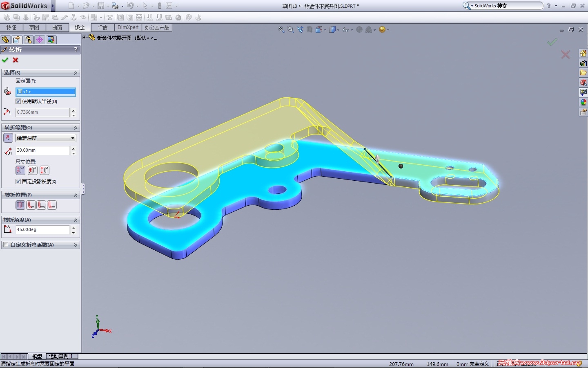The width and height of the screenshot is (588, 368).
Task: Select the outside offset dimension position button
Action: (x=20, y=170)
